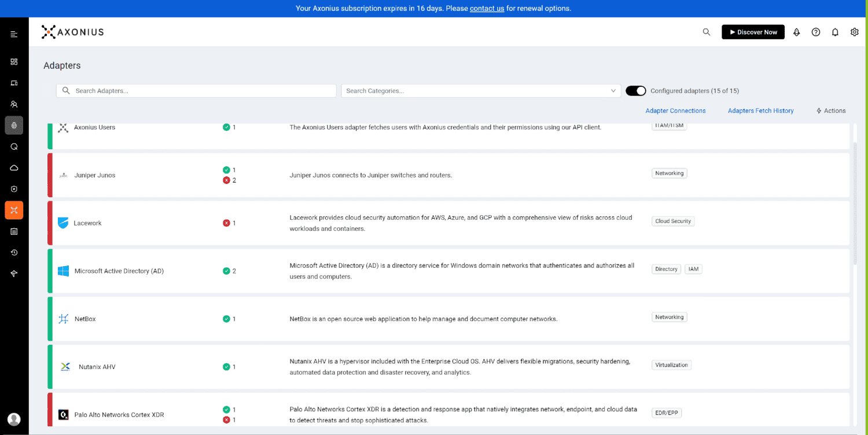Open the Juniper Junos adapter row
The height and width of the screenshot is (435, 868).
448,175
